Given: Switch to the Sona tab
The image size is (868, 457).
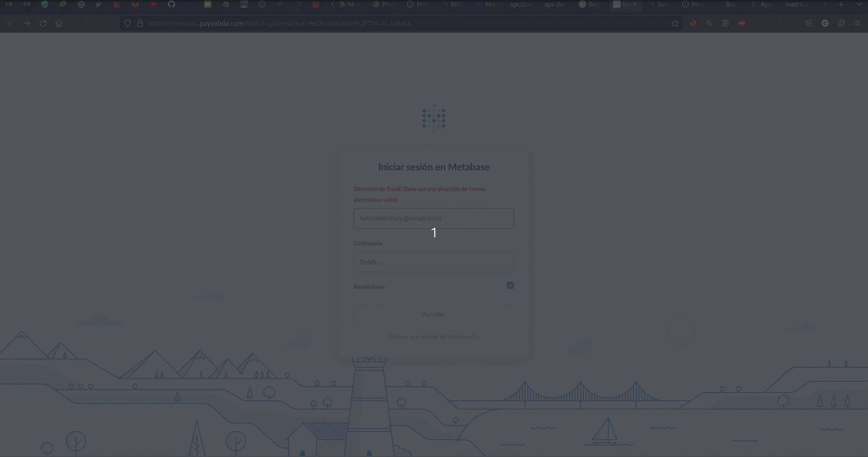Looking at the screenshot, I should click(x=659, y=5).
